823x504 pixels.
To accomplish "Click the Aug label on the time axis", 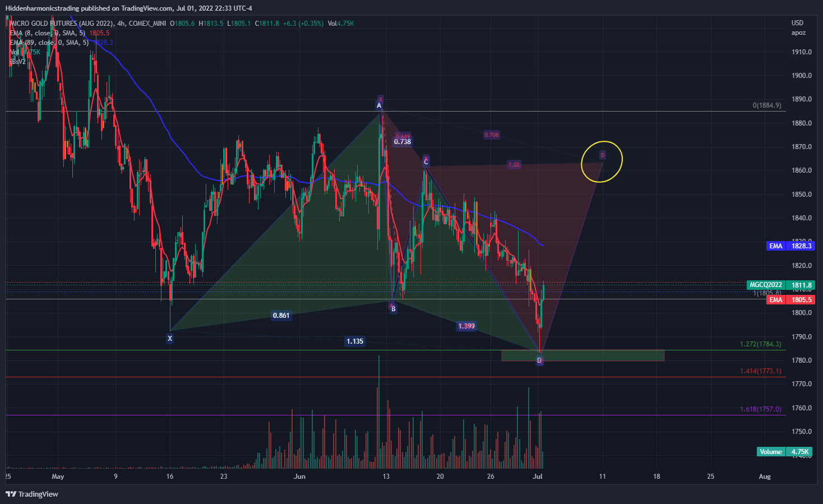I will tap(765, 477).
